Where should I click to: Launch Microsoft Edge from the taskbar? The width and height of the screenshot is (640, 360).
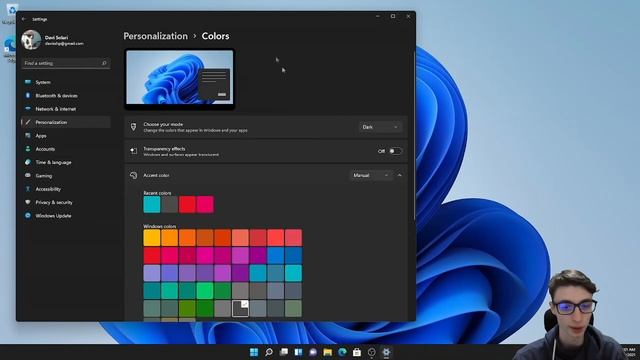[342, 352]
